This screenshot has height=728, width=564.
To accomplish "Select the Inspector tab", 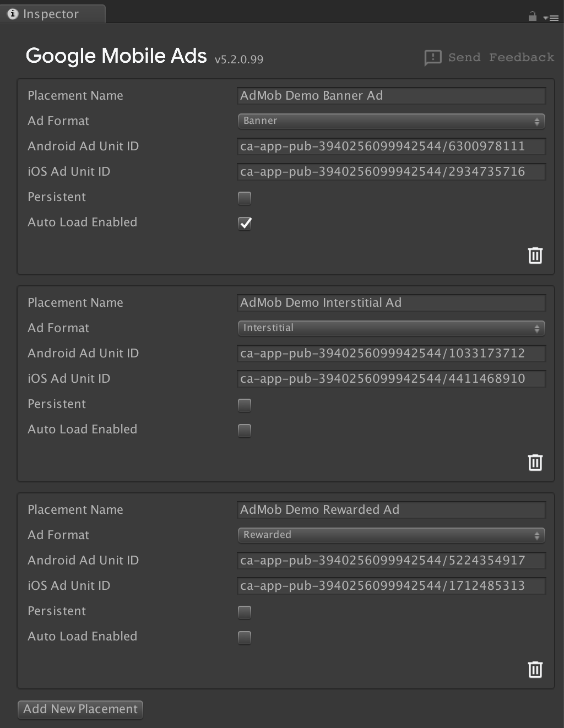I will click(51, 14).
